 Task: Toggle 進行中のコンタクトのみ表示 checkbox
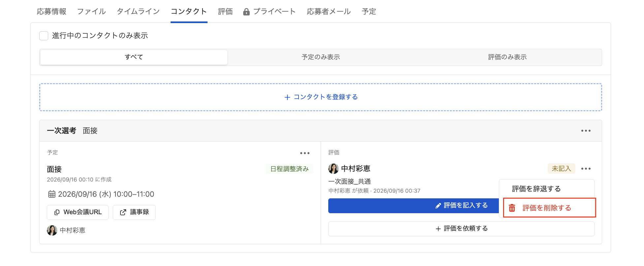click(x=44, y=36)
